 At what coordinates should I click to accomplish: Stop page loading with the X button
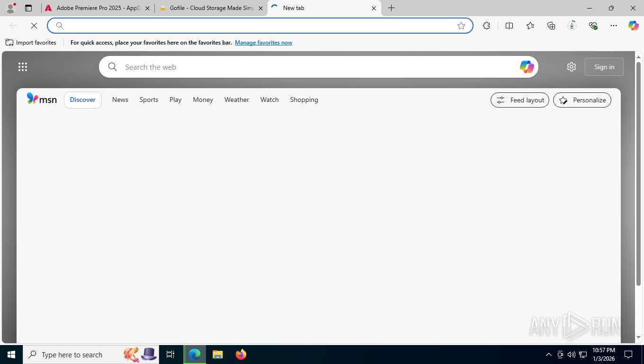tap(34, 26)
